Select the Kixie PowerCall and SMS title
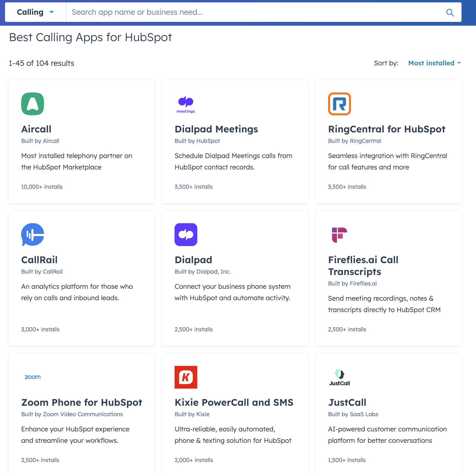 (234, 402)
